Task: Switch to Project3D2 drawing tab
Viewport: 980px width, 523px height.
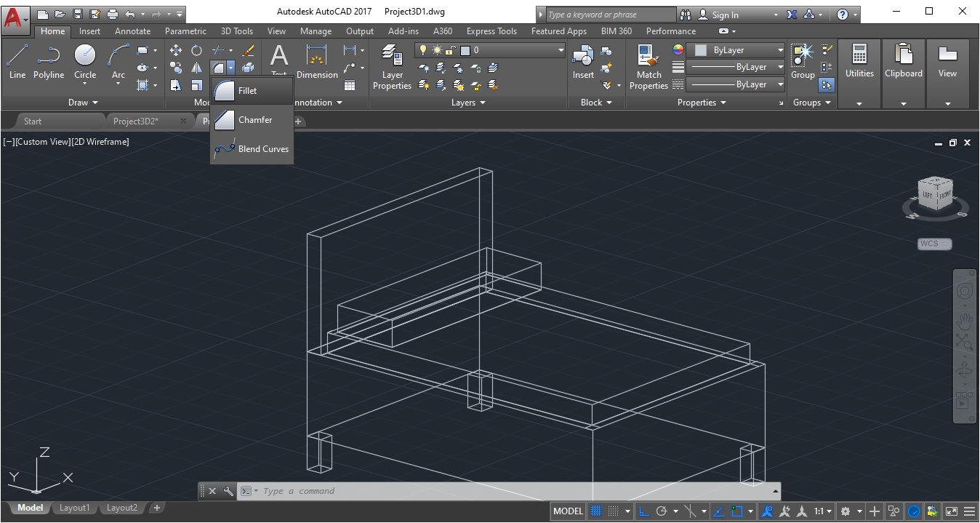Action: (x=136, y=121)
